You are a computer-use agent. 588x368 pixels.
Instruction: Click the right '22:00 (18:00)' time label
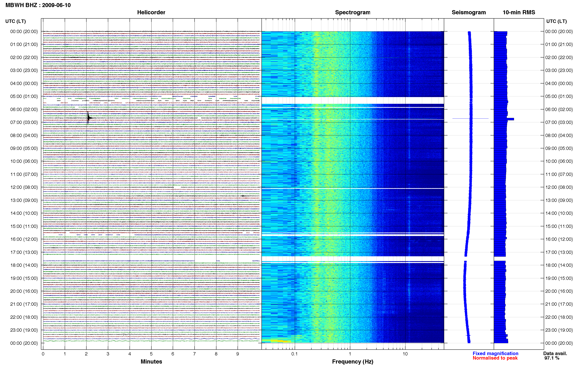(x=559, y=317)
